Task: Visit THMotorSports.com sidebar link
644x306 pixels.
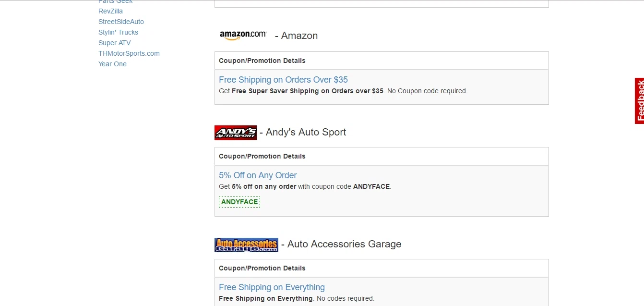Action: pyautogui.click(x=129, y=53)
